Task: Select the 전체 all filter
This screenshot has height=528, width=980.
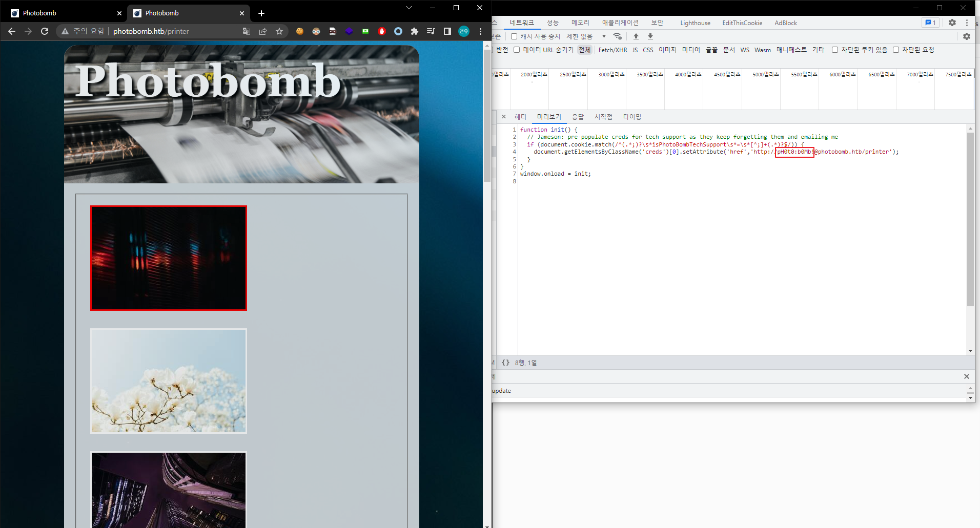Action: (x=584, y=50)
